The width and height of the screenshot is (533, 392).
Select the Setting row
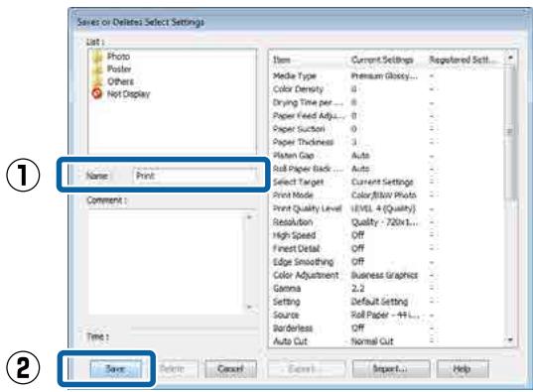click(x=387, y=302)
